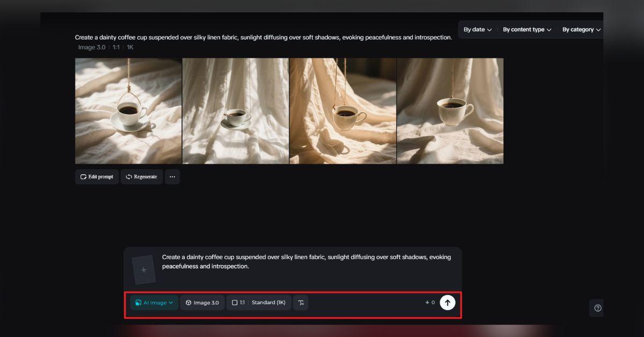Open the more options ellipsis menu
The height and width of the screenshot is (337, 644).
(172, 177)
